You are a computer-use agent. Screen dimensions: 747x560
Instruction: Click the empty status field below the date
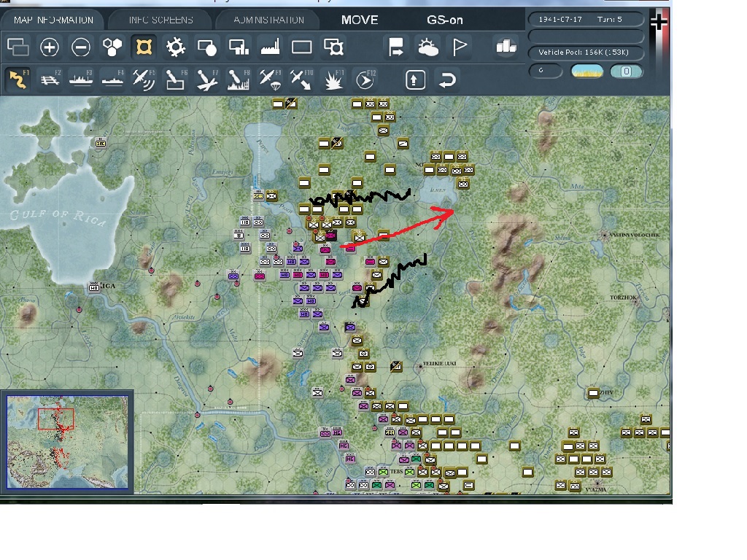pyautogui.click(x=586, y=36)
